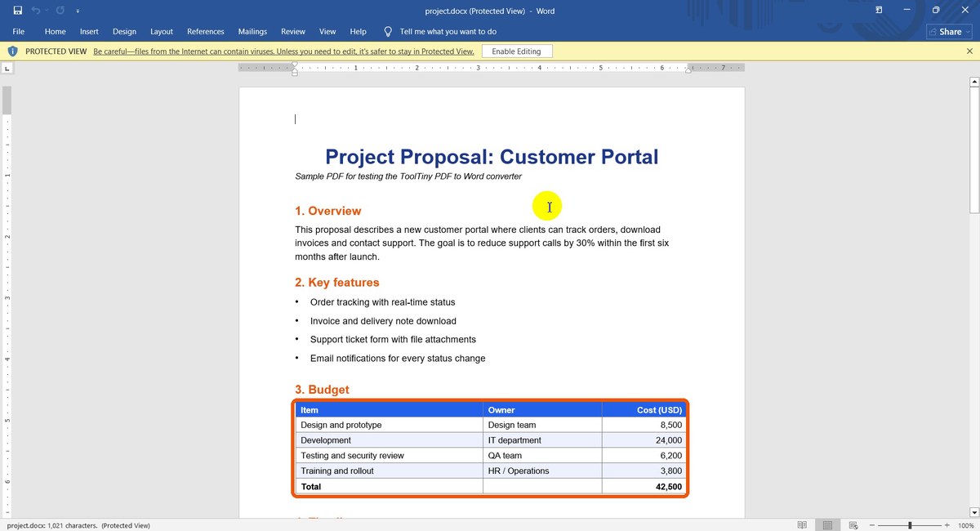Viewport: 980px width, 531px height.
Task: Click the Save icon in title bar
Action: click(17, 11)
